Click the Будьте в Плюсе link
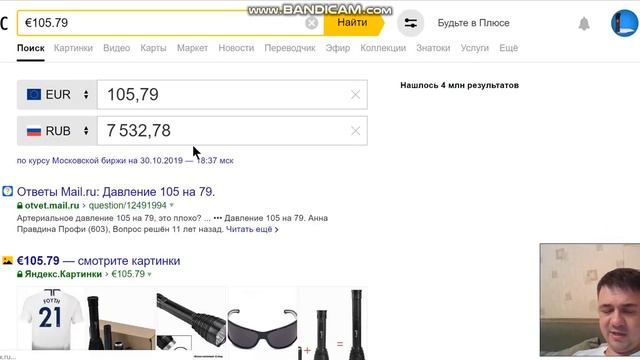This screenshot has height=360, width=640. (x=473, y=23)
